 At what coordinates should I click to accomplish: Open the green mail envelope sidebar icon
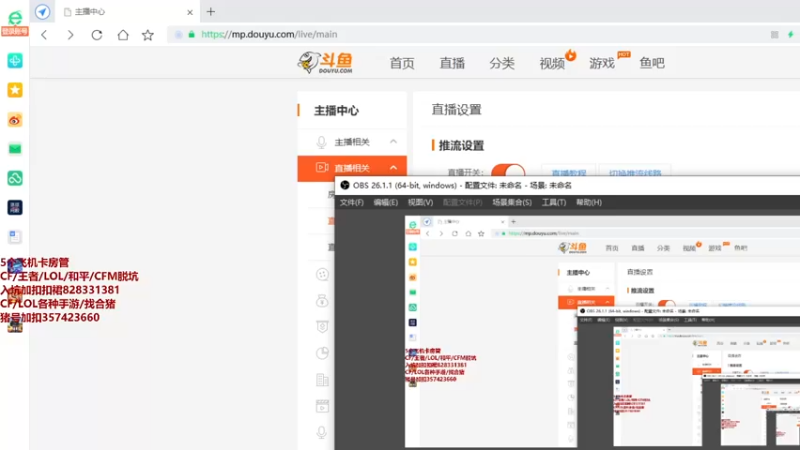(x=15, y=149)
